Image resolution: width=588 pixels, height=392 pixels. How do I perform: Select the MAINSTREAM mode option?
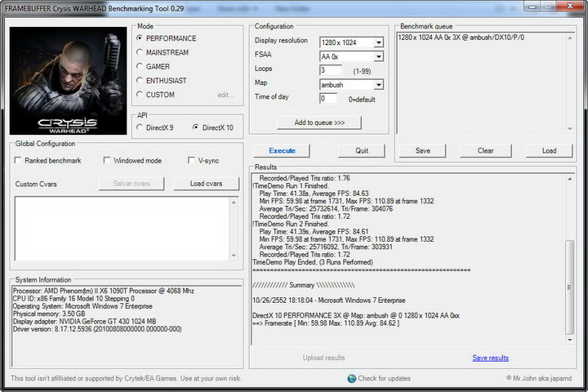(x=140, y=52)
